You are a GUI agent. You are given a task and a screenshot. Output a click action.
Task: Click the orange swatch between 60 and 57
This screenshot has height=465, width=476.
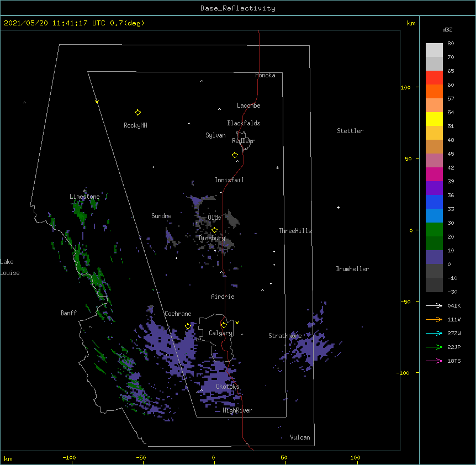434,91
